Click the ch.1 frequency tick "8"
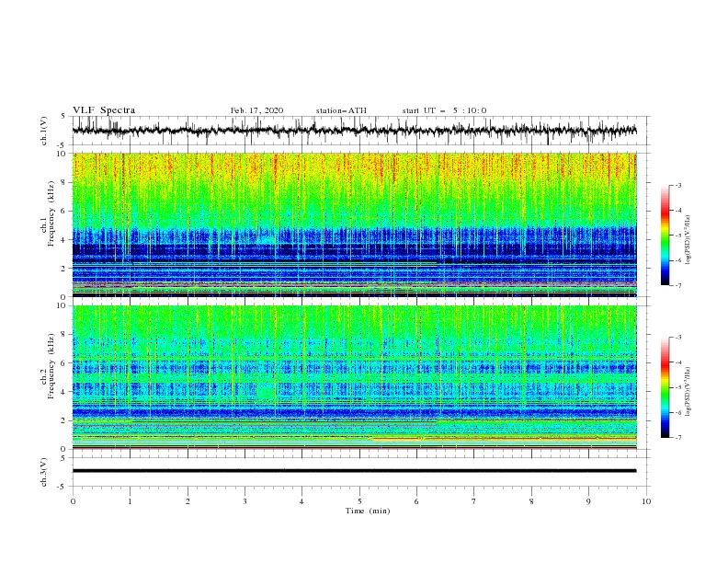 (x=64, y=182)
